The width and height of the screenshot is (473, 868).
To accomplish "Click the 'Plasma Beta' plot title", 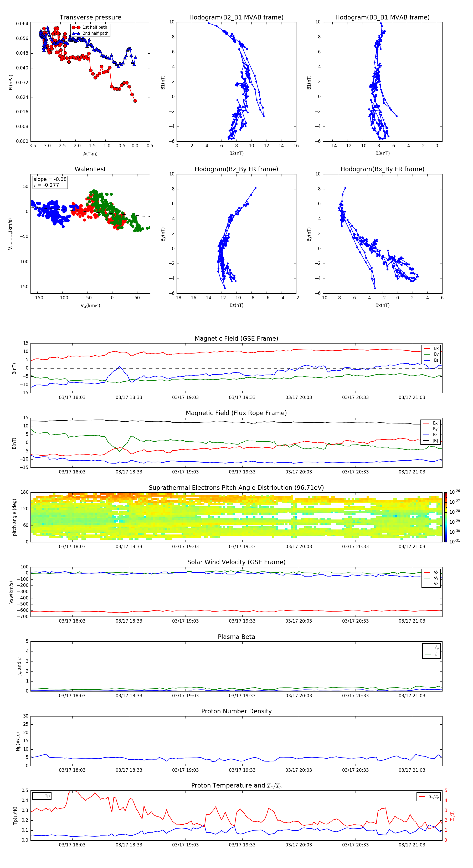I will point(236,637).
